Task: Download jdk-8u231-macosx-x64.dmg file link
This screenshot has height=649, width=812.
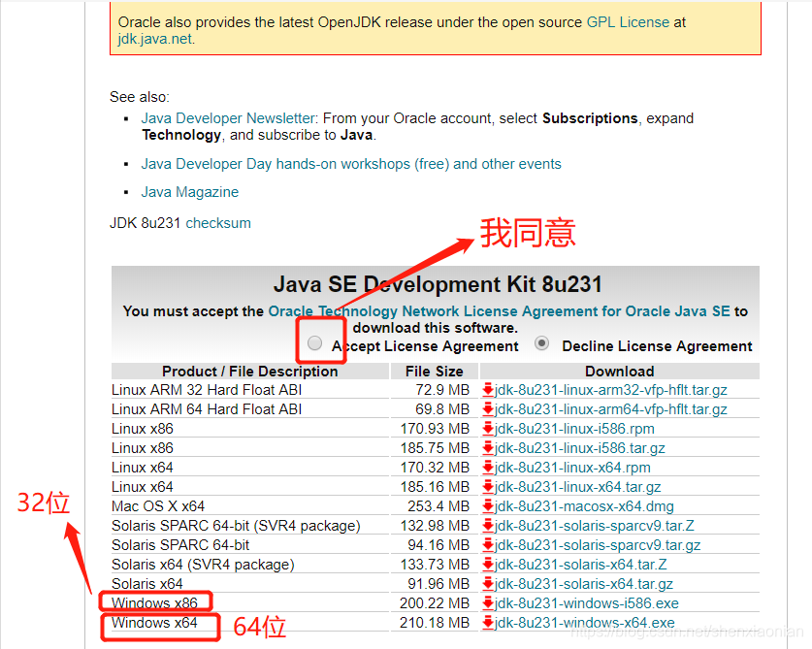Action: (584, 506)
